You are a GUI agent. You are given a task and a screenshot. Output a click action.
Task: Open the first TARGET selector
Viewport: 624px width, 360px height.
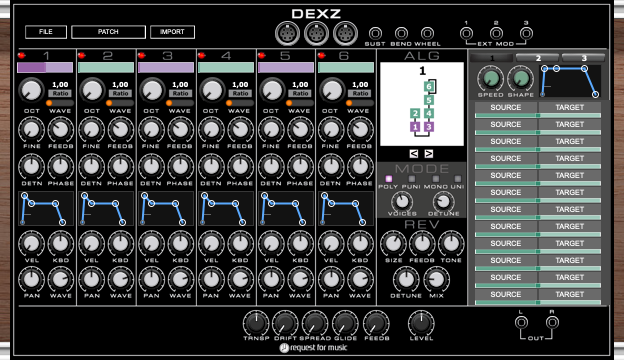coord(570,107)
